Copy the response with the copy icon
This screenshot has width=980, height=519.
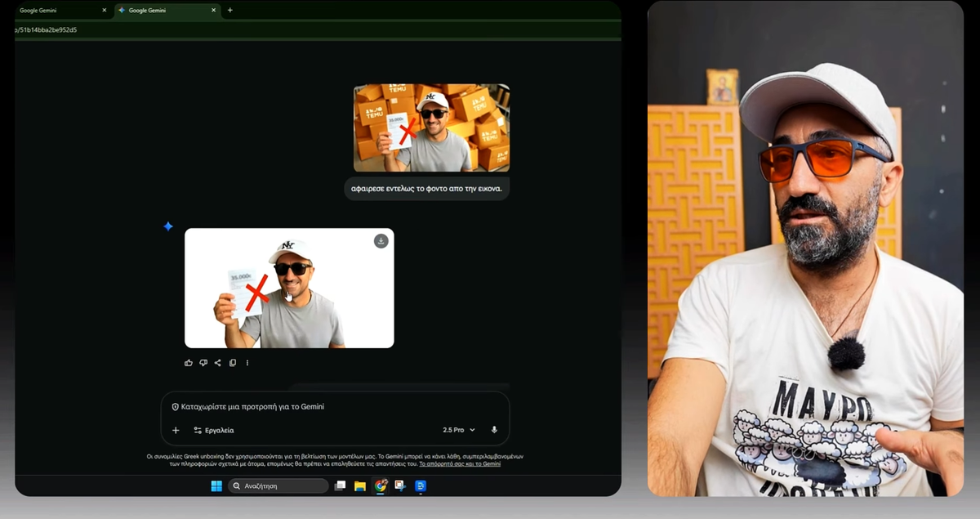coord(233,363)
